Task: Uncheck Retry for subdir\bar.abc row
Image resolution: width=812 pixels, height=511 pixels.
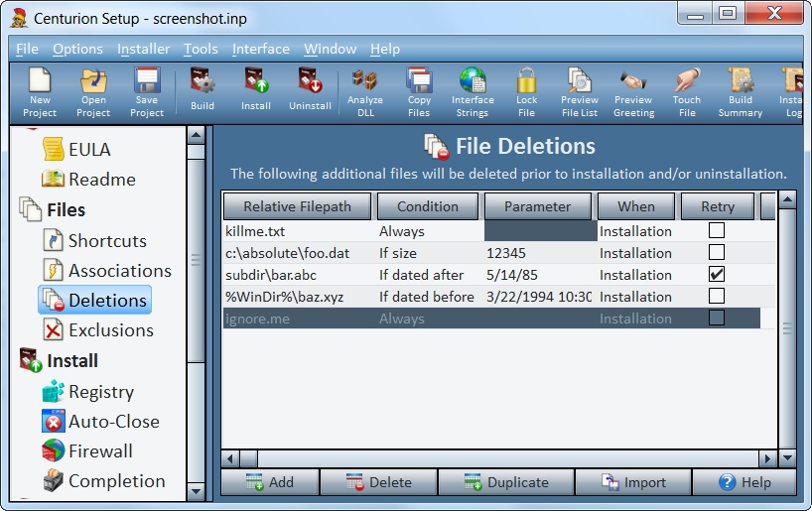Action: pyautogui.click(x=717, y=274)
